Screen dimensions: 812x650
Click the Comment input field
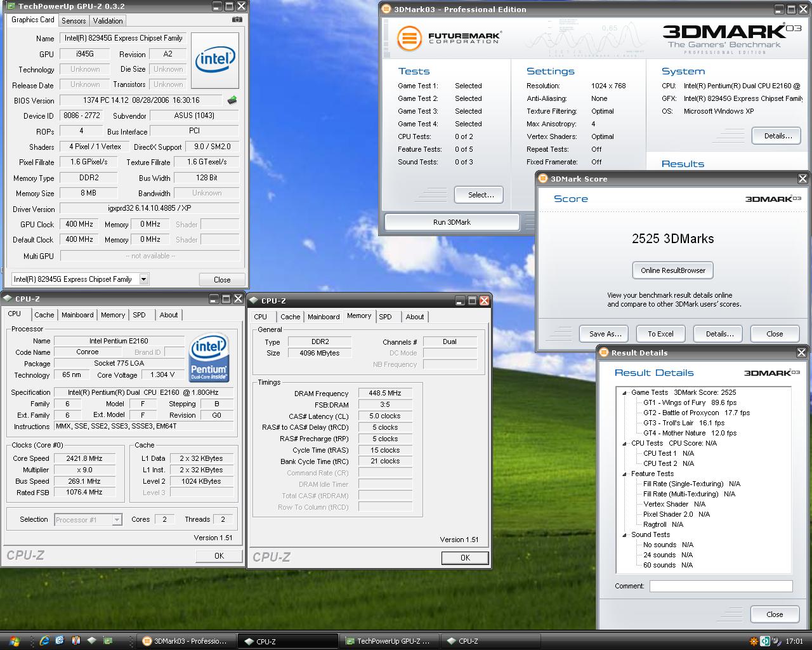pyautogui.click(x=721, y=586)
